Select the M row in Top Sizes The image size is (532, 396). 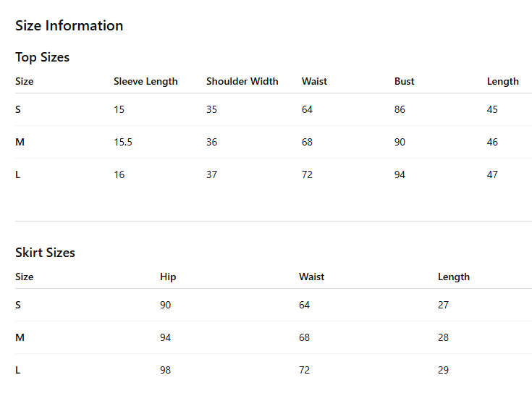(274, 142)
